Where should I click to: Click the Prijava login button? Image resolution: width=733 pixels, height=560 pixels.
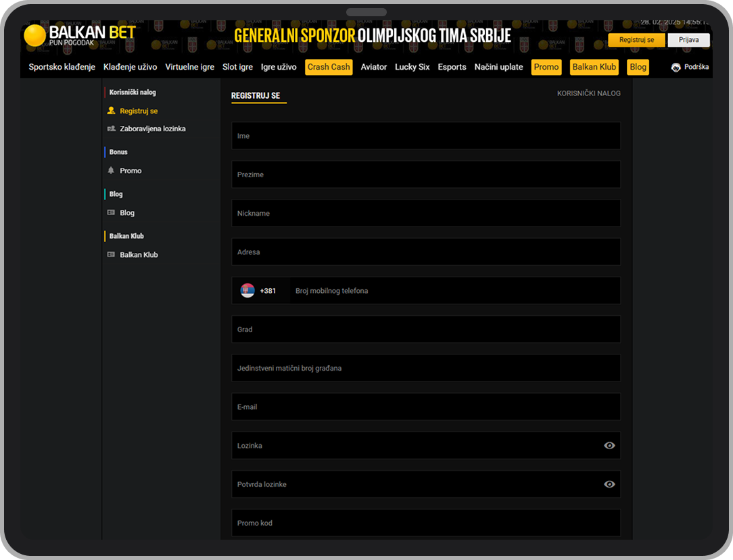point(688,40)
